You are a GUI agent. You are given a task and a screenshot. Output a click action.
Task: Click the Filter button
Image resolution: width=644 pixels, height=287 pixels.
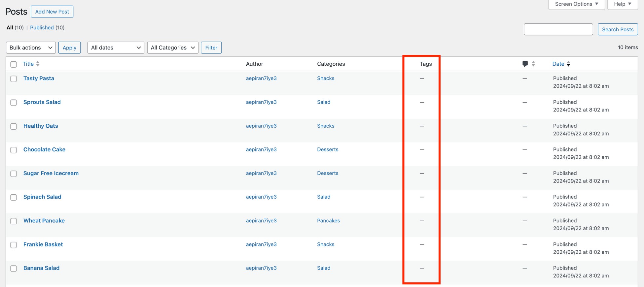click(x=211, y=48)
